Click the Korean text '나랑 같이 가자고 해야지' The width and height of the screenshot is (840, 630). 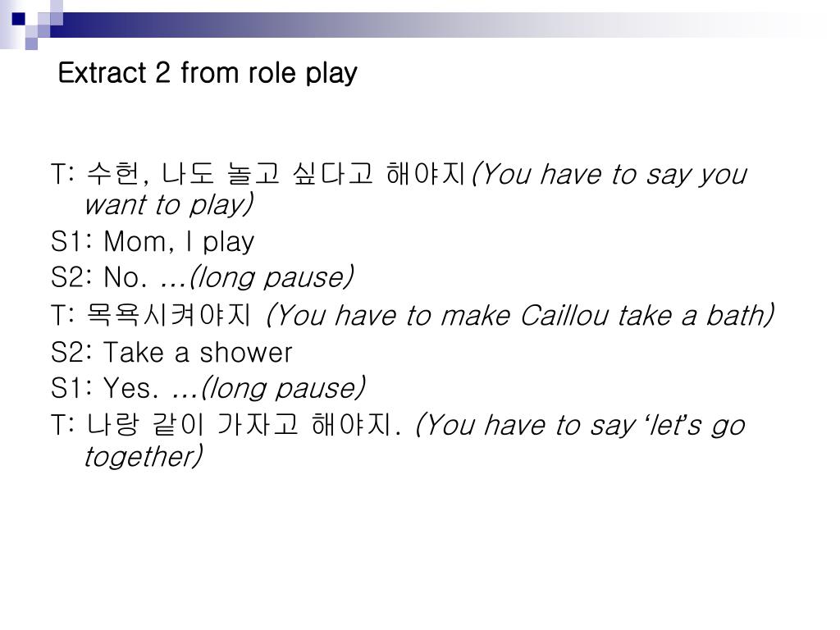(243, 424)
